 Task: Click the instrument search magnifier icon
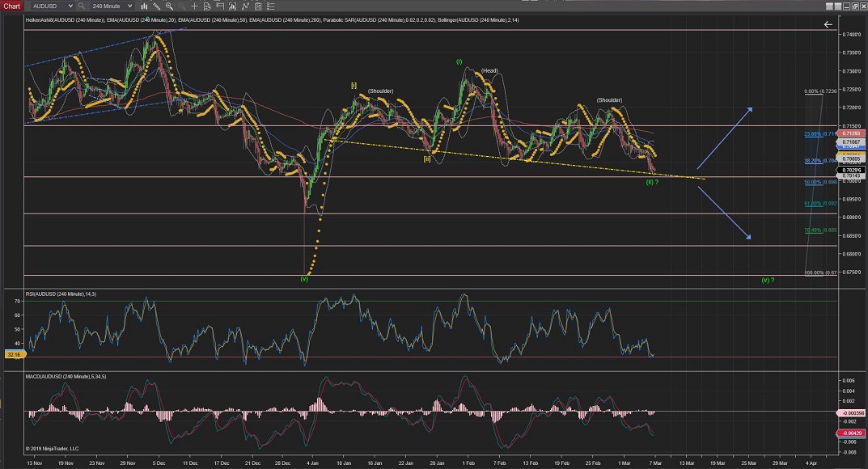click(x=81, y=6)
